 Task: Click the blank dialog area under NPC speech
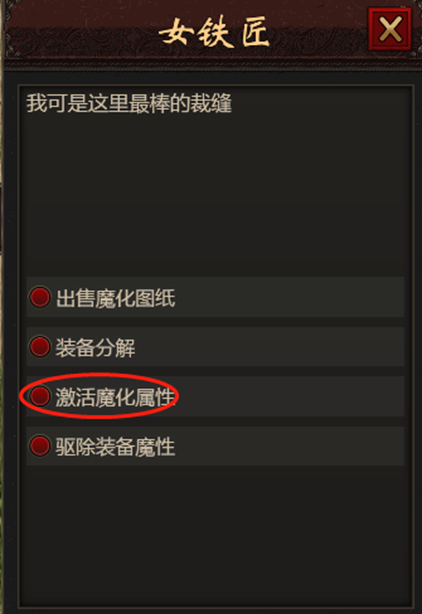point(215,192)
